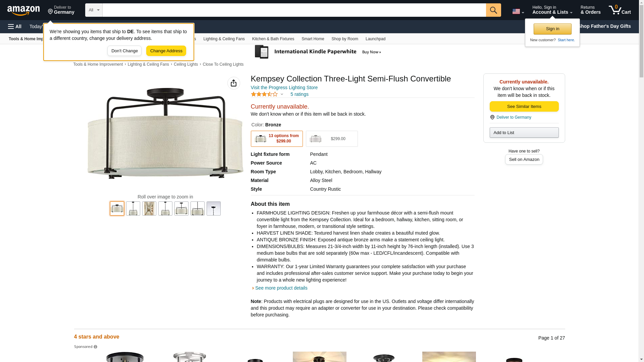The height and width of the screenshot is (362, 644).
Task: Select the 13 options Bronze color swatch
Action: 277,139
